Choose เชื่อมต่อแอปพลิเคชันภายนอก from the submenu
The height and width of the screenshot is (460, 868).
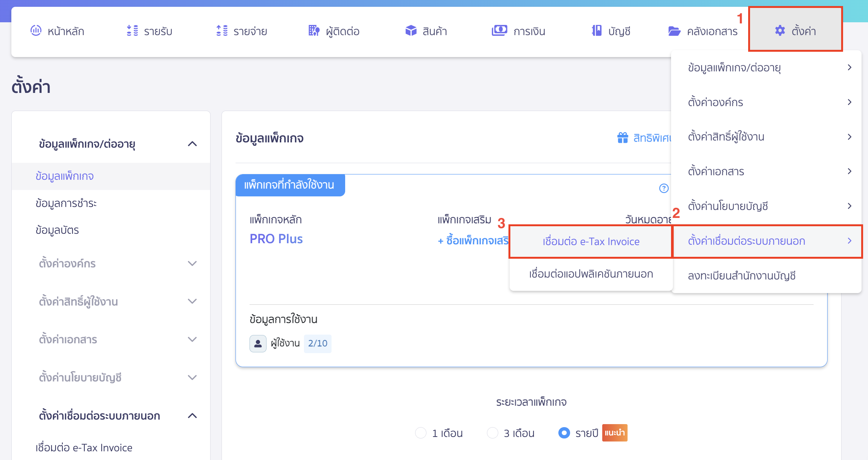(x=591, y=274)
